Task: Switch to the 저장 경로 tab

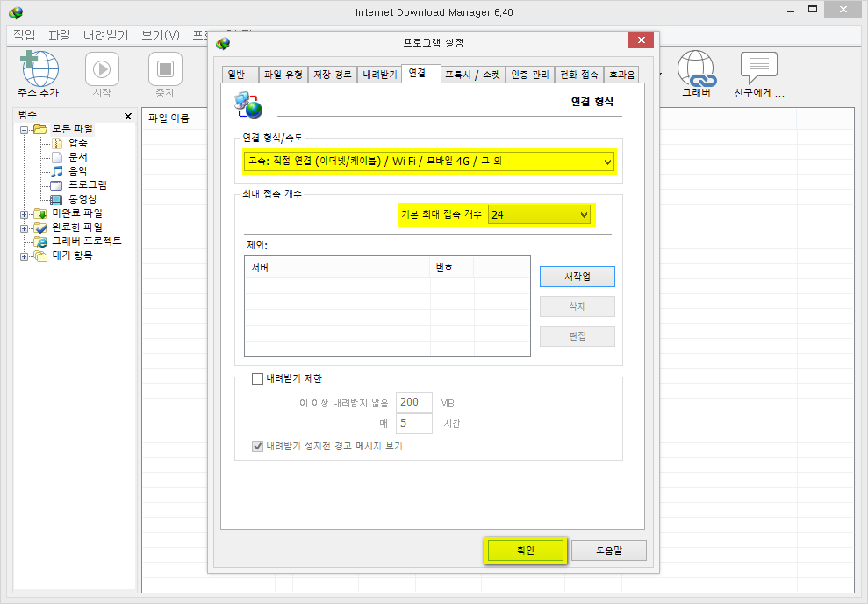Action: 332,75
